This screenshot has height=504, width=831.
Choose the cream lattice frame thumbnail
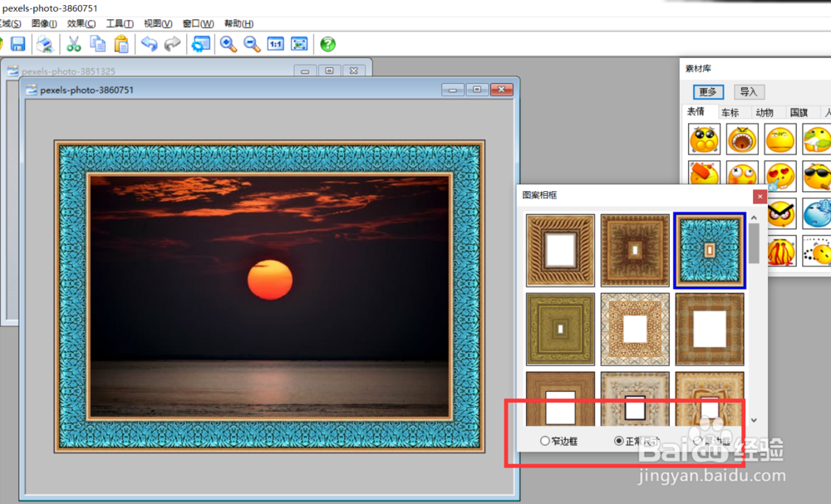click(x=635, y=330)
